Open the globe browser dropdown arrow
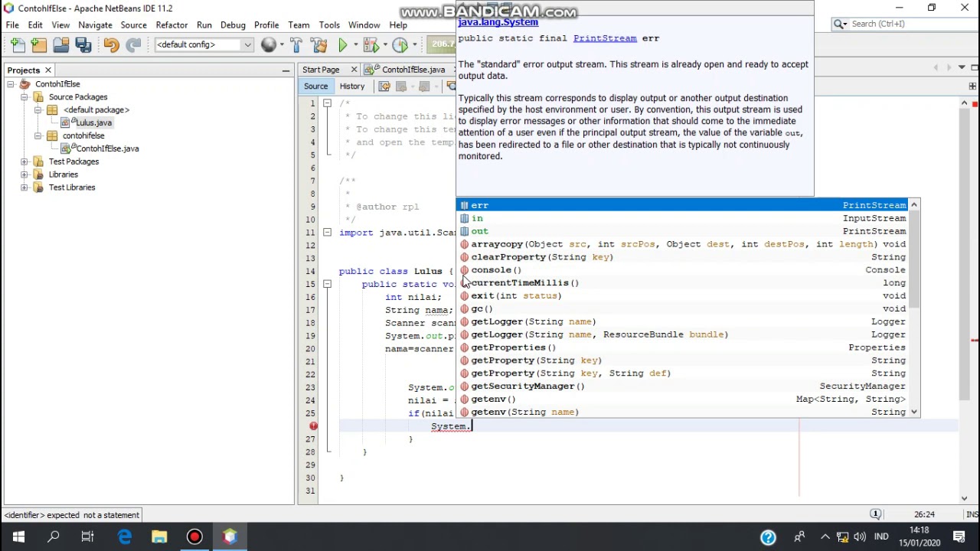The height and width of the screenshot is (551, 980). [281, 45]
